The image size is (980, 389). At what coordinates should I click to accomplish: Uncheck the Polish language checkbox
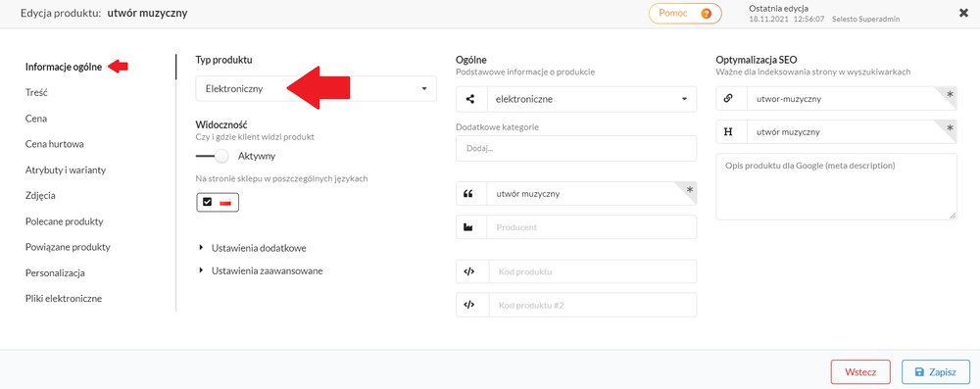(208, 202)
